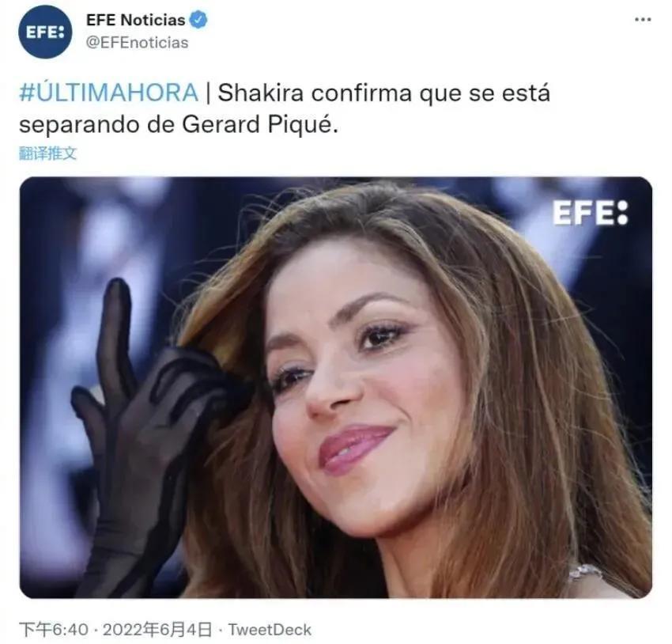Click the TweetDeck source label
This screenshot has height=644, width=672.
click(x=270, y=630)
